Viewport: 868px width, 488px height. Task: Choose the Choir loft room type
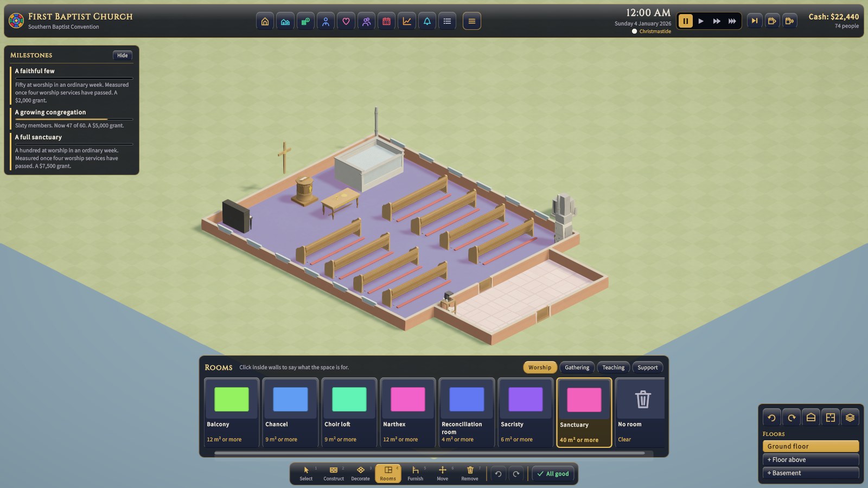pos(349,412)
